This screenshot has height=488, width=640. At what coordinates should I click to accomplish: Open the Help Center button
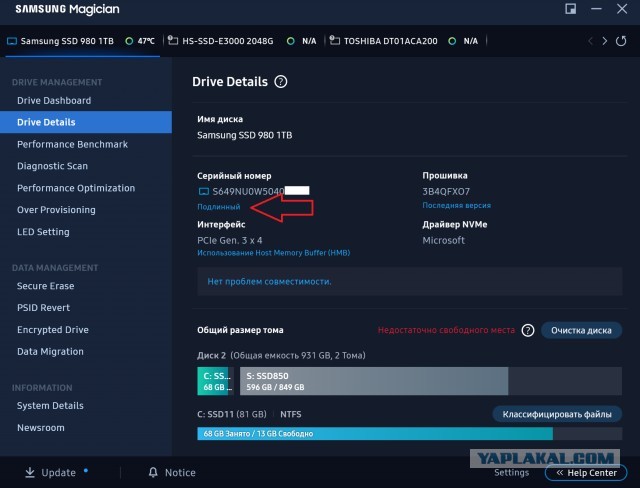(587, 473)
